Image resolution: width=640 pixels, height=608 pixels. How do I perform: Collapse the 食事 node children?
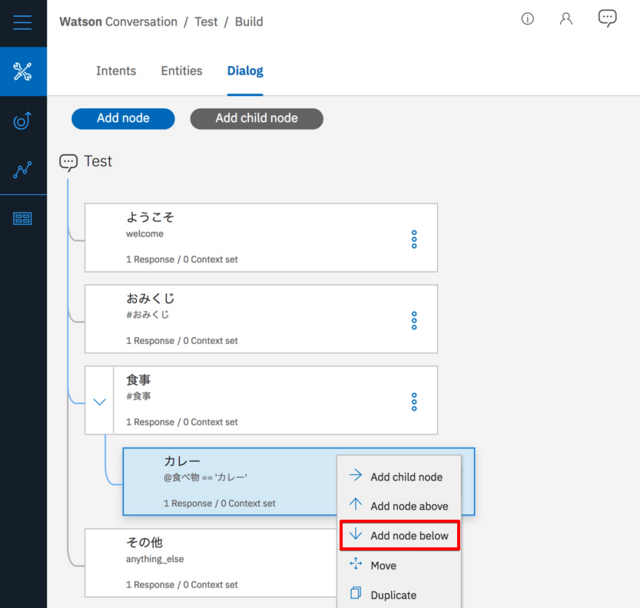[100, 402]
